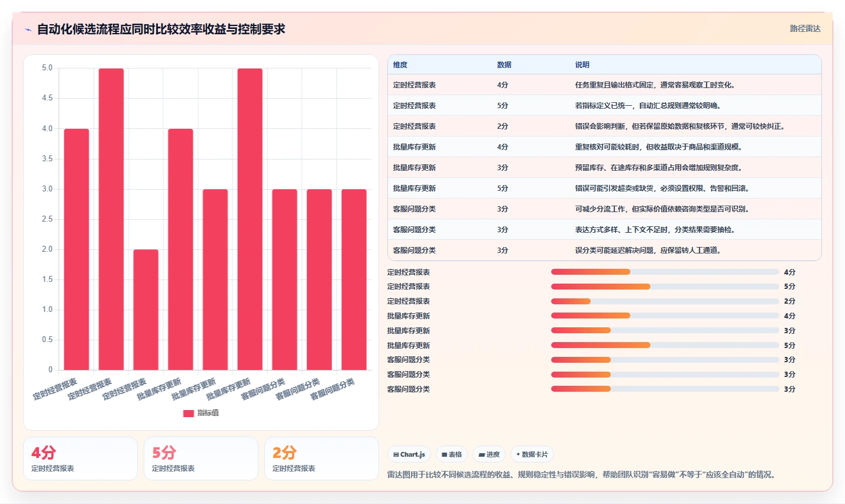Click the lightning icon beside the page title
This screenshot has height=504, width=845.
pyautogui.click(x=28, y=30)
